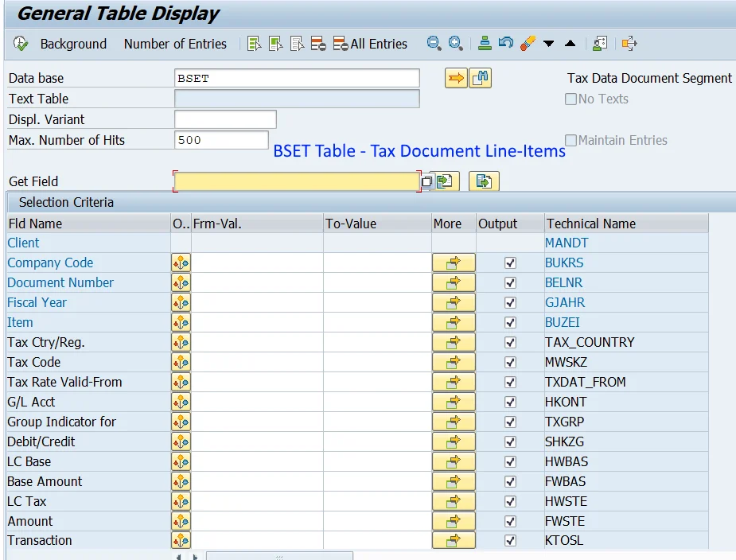736x560 pixels.
Task: Run the query via Background
Action: (73, 44)
